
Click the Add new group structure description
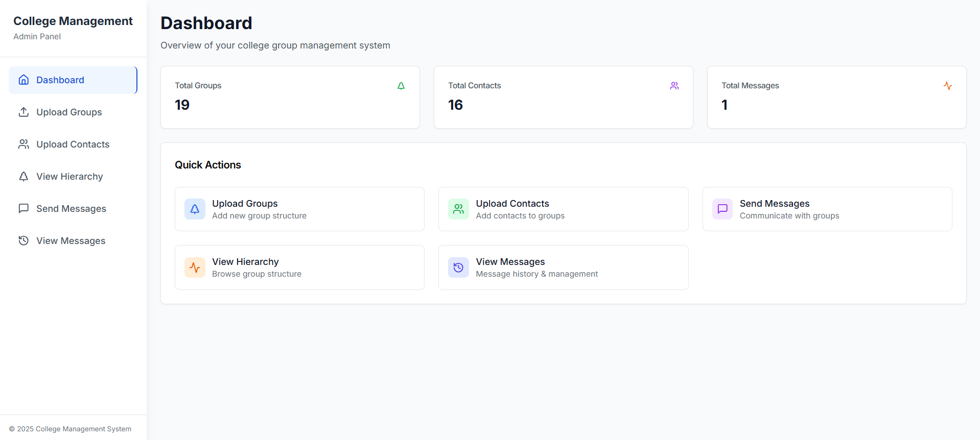[260, 216]
